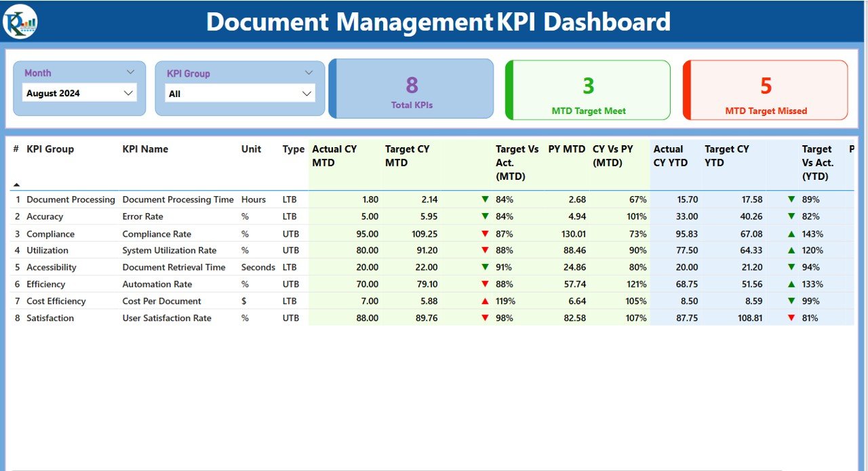
Task: Collapse the KPI Group slicer header chevron
Action: (309, 73)
